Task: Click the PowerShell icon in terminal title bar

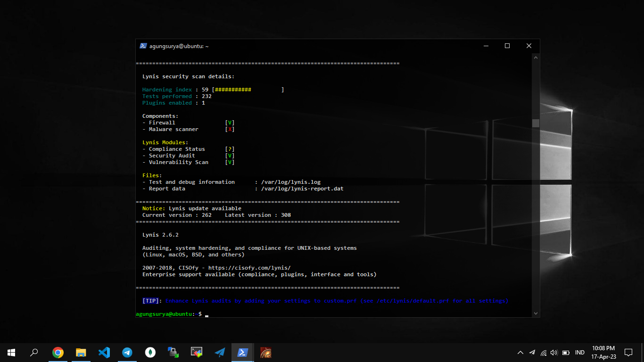Action: pos(143,46)
